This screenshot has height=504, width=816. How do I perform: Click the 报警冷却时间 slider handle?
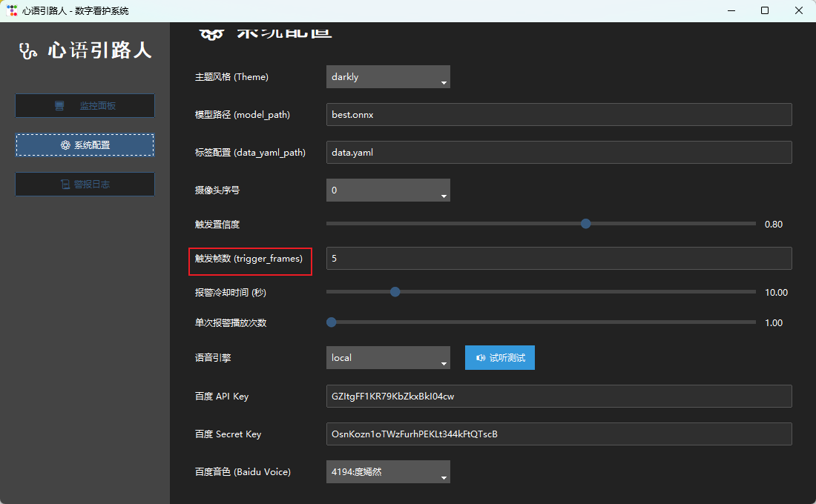395,292
